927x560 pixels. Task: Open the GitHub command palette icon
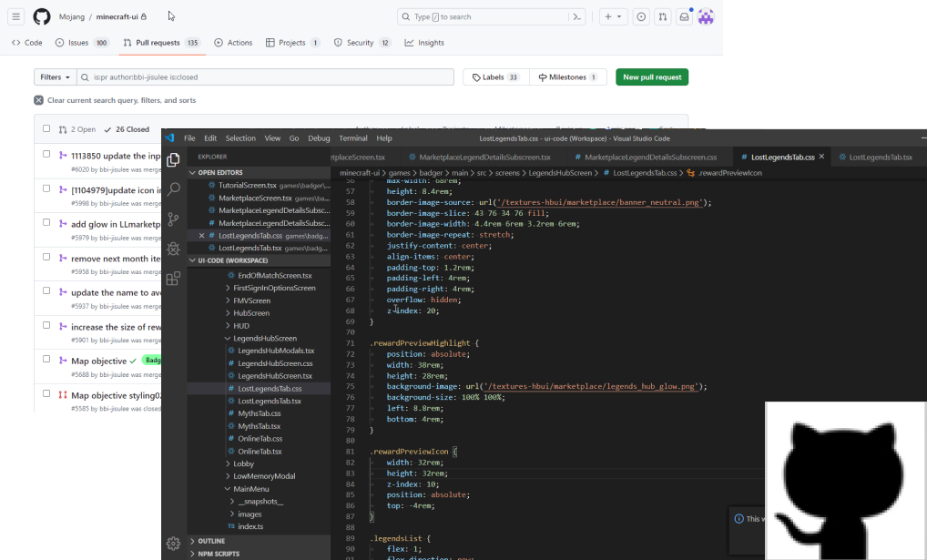point(577,16)
